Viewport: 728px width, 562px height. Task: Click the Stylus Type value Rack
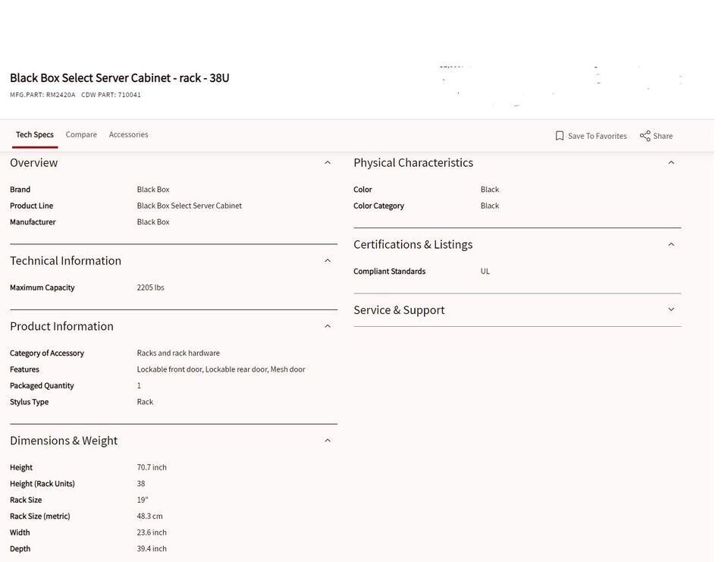point(145,402)
